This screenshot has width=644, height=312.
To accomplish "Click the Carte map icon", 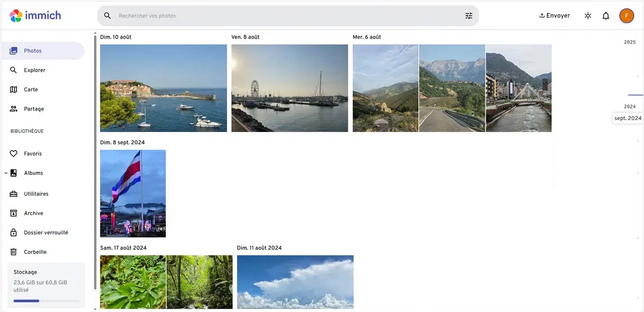I will coord(14,90).
